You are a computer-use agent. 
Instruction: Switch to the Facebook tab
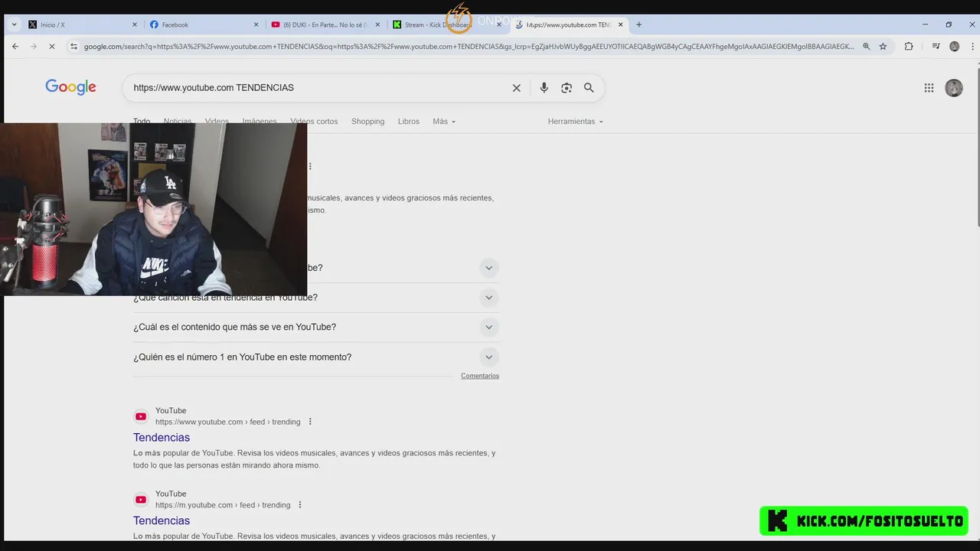(x=204, y=24)
